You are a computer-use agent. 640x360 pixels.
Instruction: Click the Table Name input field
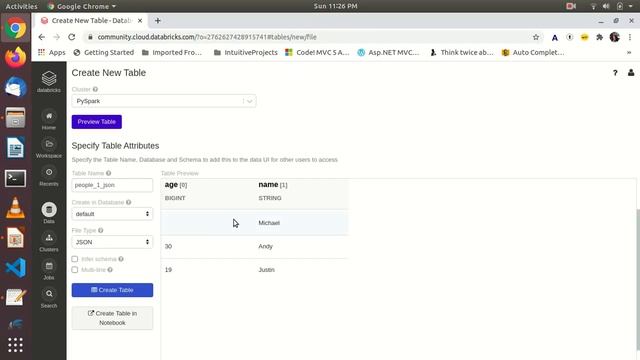coord(112,185)
